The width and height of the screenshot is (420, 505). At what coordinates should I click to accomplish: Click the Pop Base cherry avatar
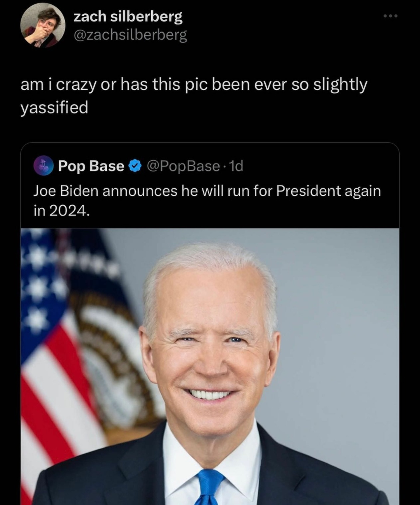point(43,166)
